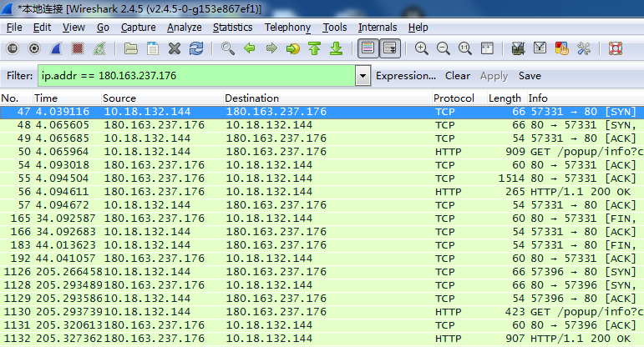
Task: Open the Go menu
Action: [103, 27]
